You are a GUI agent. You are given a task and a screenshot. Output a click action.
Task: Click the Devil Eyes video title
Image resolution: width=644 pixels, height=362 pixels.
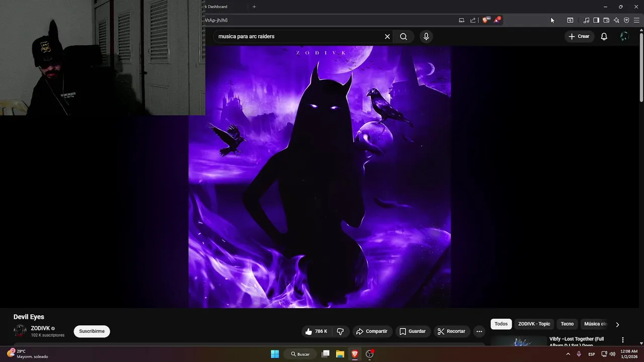click(x=29, y=317)
